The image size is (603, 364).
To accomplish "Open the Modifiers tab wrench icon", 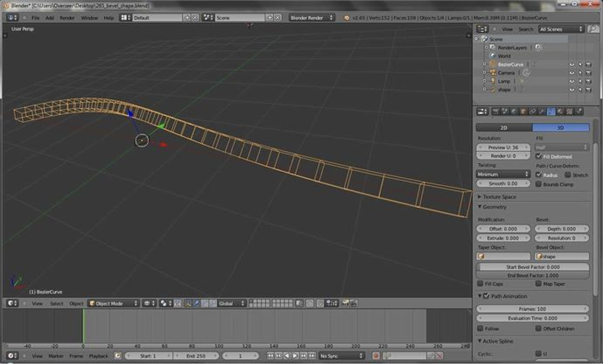I will tap(542, 111).
